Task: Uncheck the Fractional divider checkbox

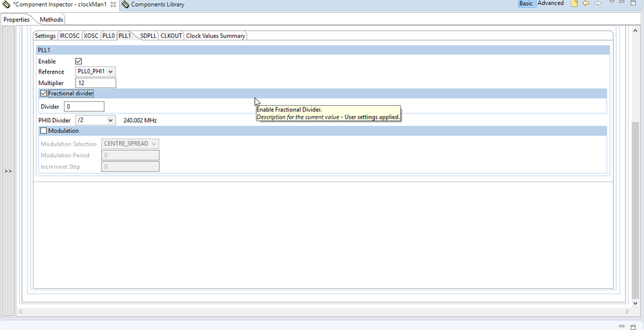Action: 43,93
